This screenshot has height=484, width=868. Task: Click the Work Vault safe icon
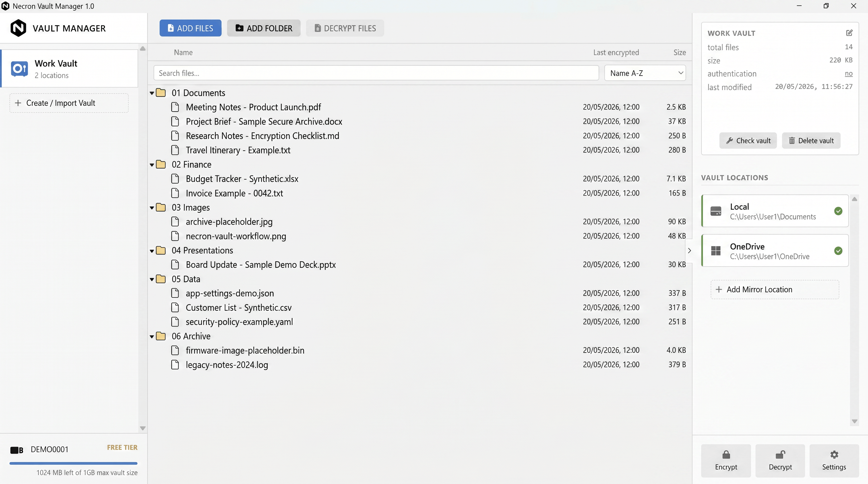(x=19, y=69)
